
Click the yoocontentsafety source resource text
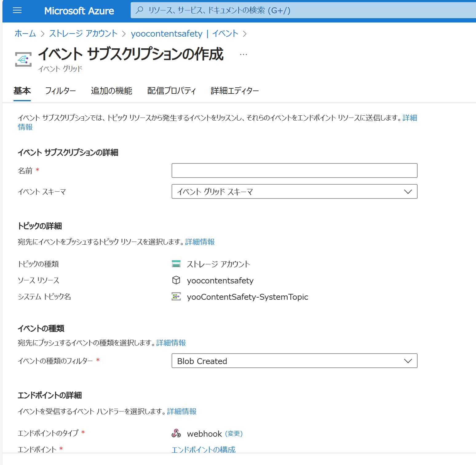[x=220, y=280]
